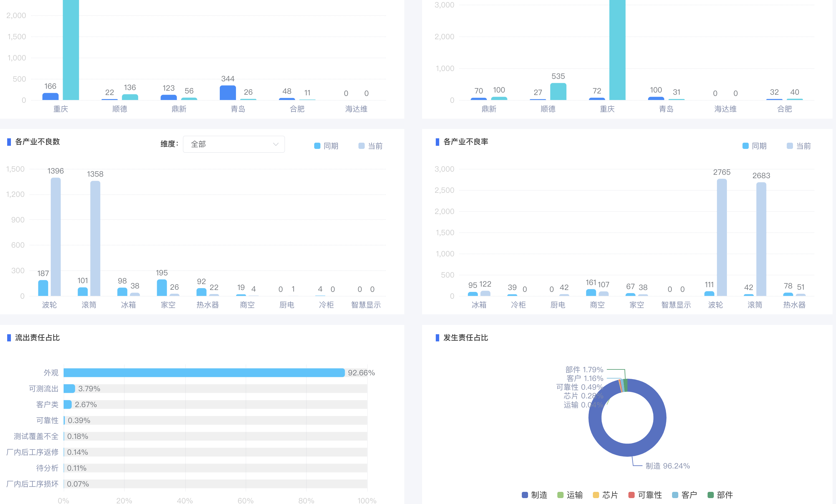Toggle the 当前 legend in 各产业不良数 chart
The width and height of the screenshot is (836, 504).
point(371,146)
